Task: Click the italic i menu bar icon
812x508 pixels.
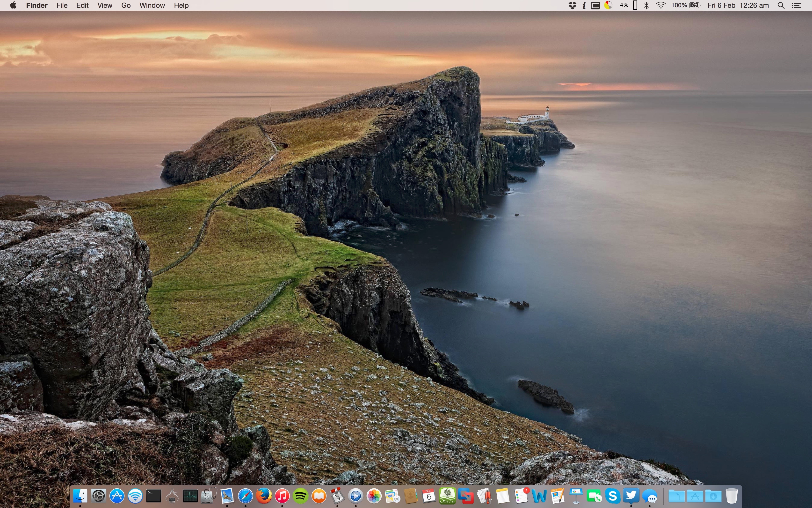Action: tap(584, 5)
